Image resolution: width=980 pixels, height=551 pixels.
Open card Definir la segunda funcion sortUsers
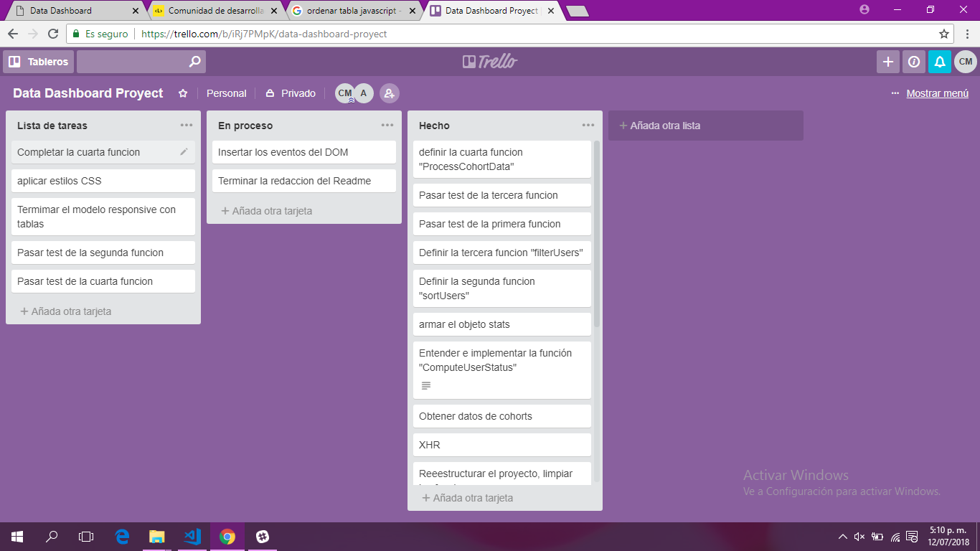502,288
